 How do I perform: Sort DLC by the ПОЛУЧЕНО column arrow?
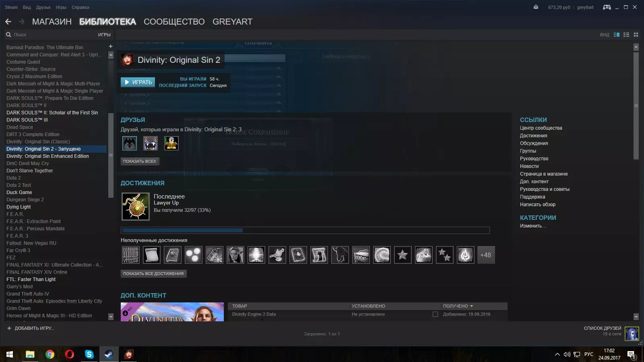click(471, 306)
